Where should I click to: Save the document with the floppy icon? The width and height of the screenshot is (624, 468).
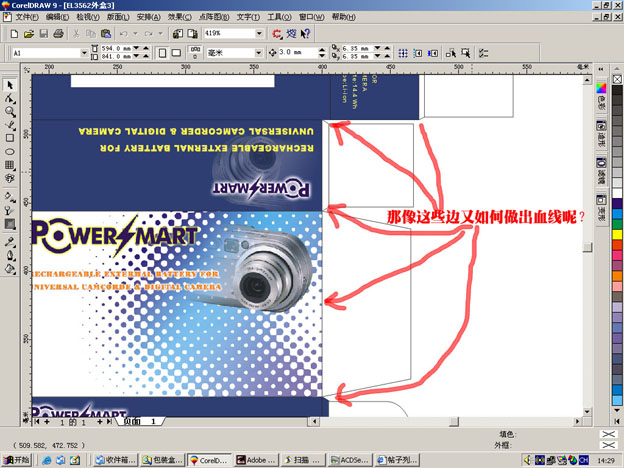43,34
